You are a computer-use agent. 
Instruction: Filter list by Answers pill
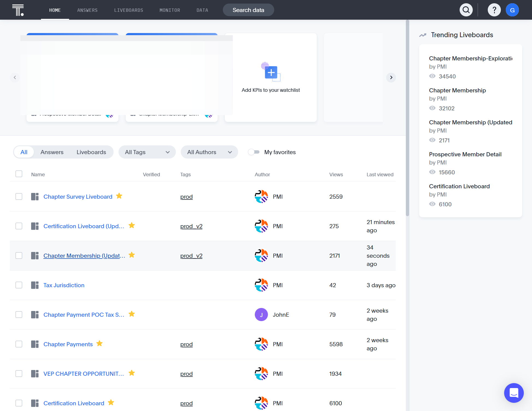point(52,152)
